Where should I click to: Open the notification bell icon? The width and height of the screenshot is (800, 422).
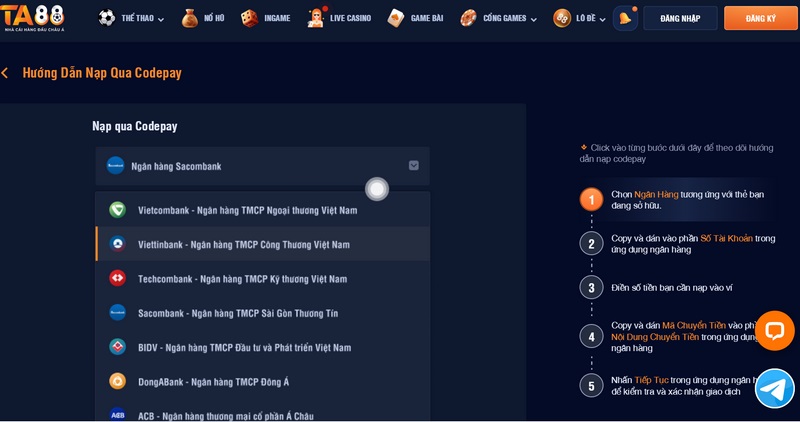625,18
